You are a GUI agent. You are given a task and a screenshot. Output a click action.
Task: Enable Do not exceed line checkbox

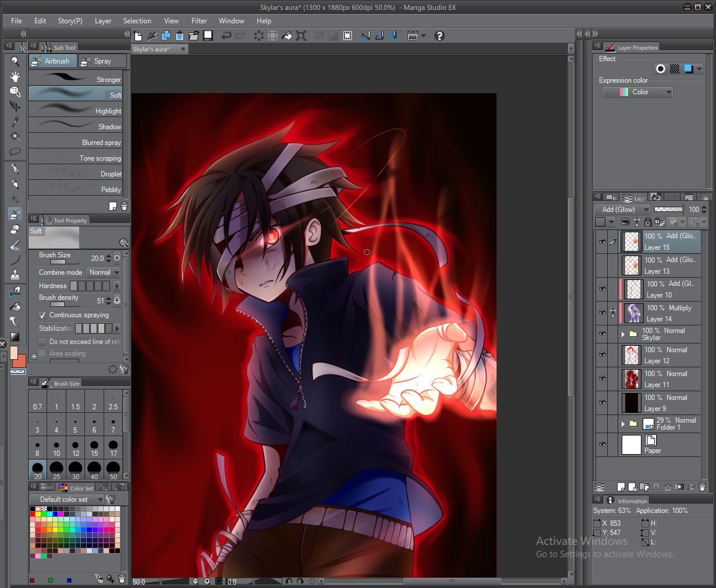pos(42,342)
